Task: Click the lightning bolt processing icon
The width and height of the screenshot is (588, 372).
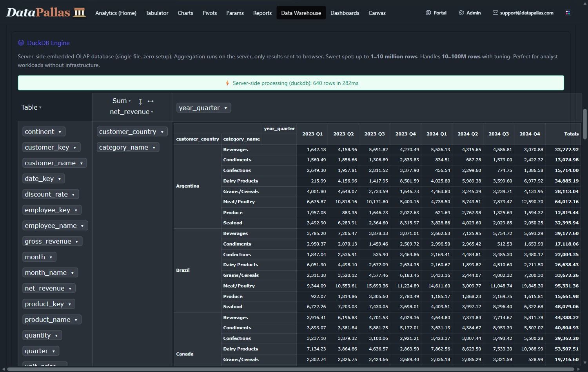Action: [x=227, y=83]
